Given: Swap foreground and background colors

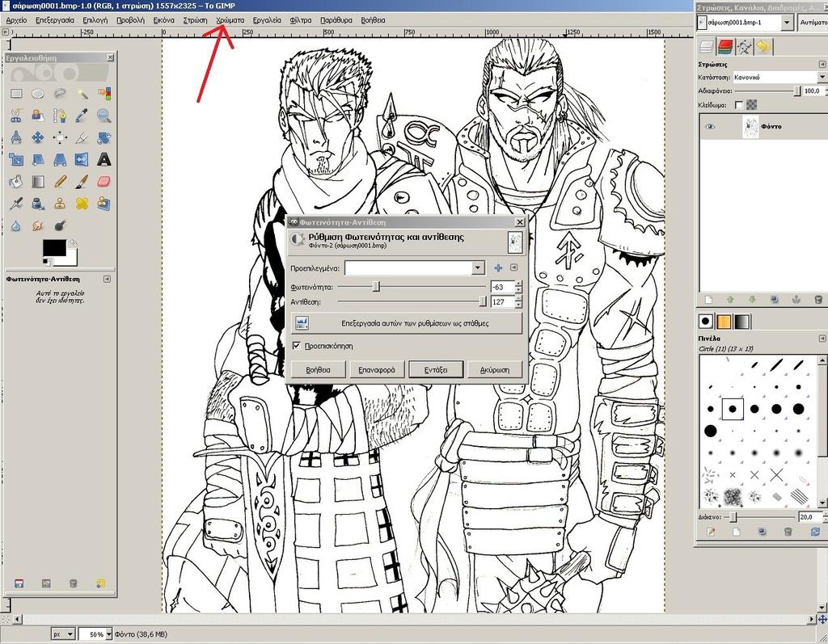Looking at the screenshot, I should (x=74, y=243).
